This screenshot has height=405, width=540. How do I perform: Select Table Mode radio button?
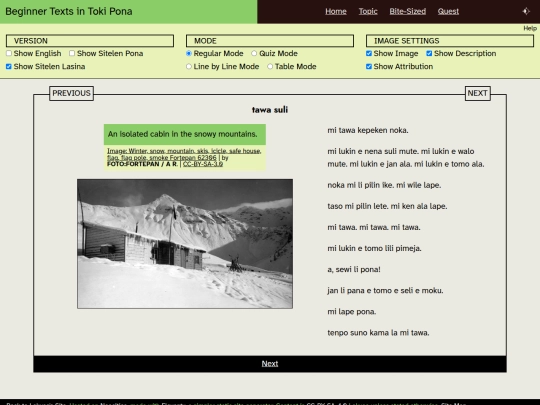[x=270, y=66]
